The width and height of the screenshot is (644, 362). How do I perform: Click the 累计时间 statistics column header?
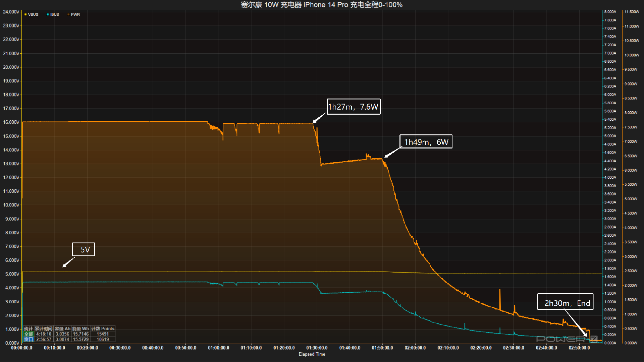coord(44,328)
